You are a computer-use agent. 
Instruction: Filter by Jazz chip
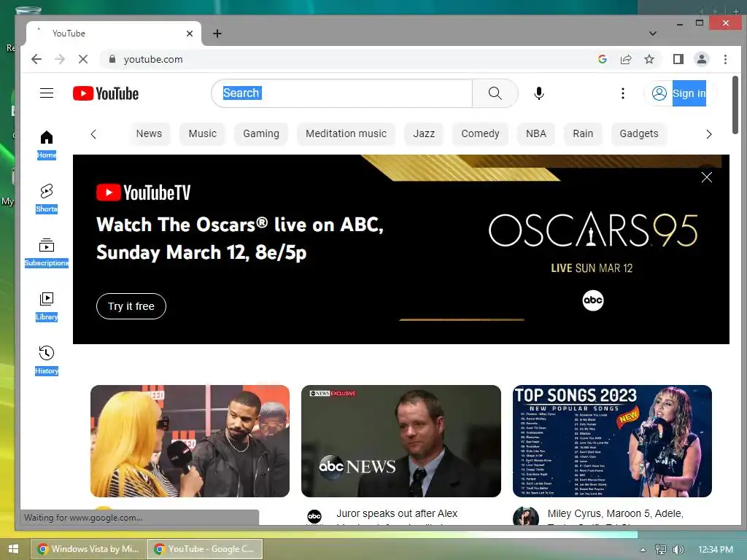424,134
